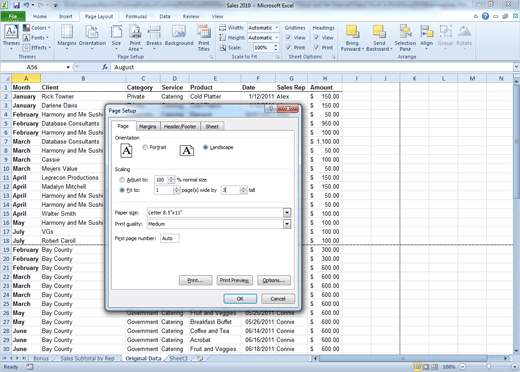Viewport: 520px width, 372px height.
Task: Open Excel Help question mark
Action: point(485,16)
